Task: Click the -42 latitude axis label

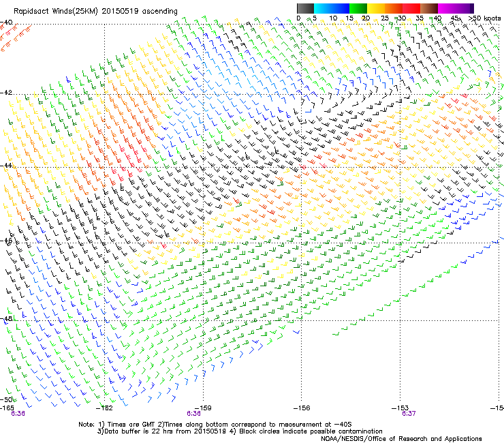Action: 6,93
